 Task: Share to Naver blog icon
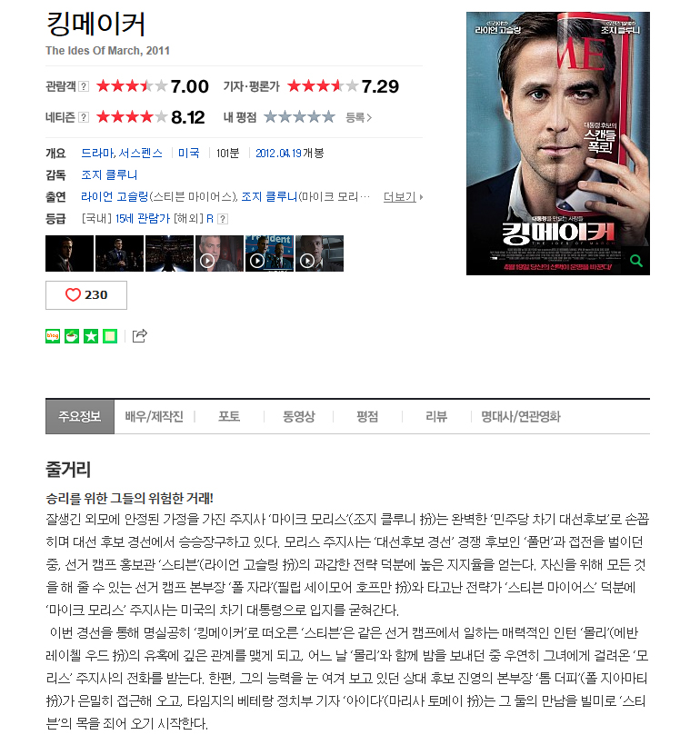(53, 336)
